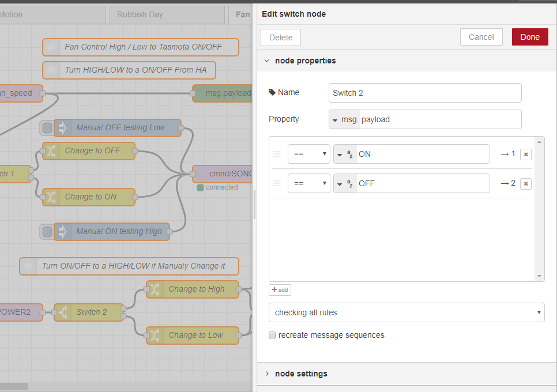Select the Change to OFF node icon
557x392 pixels.
click(x=51, y=151)
